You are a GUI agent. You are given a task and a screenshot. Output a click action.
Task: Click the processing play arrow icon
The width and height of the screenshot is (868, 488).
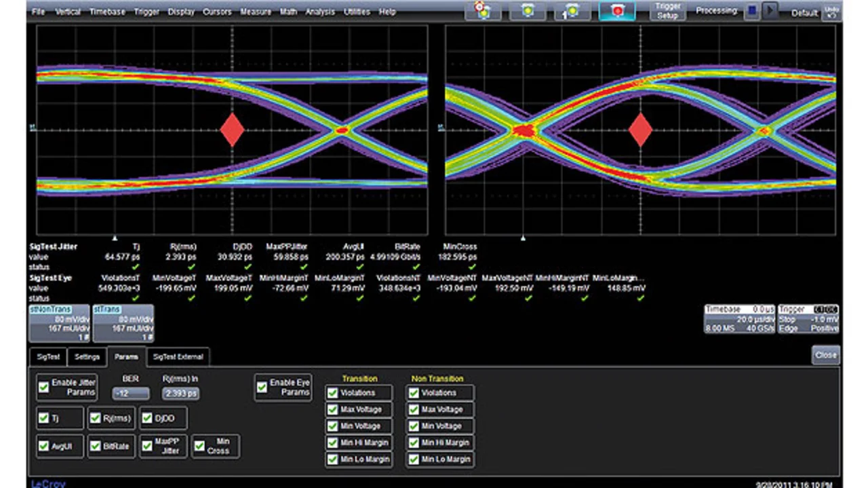(769, 11)
